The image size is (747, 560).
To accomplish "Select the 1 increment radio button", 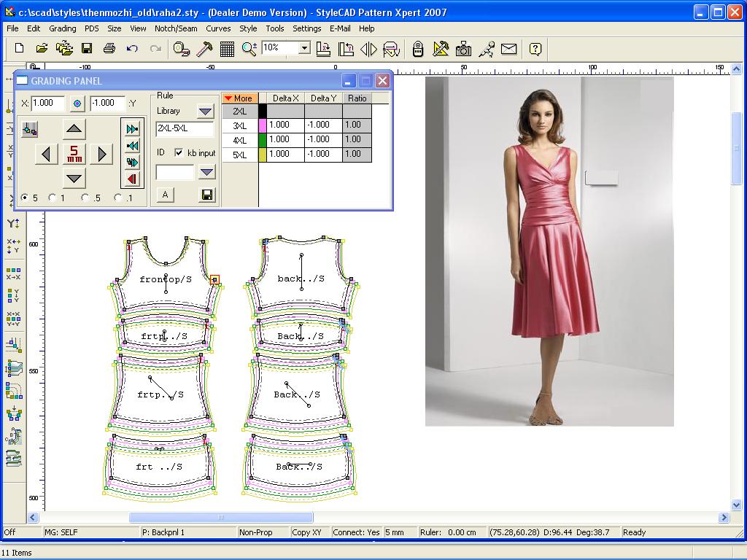I will (52, 197).
